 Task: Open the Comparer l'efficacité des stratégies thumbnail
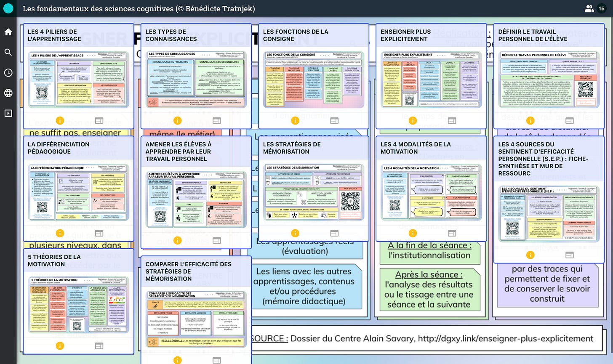(196, 320)
